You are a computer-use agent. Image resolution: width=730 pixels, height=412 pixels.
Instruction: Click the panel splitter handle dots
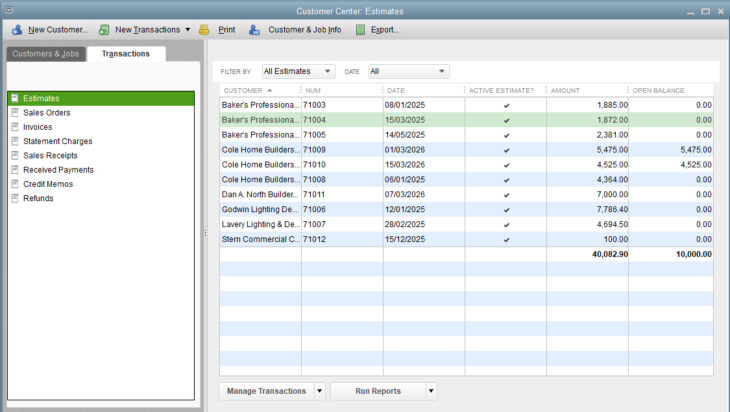tap(205, 233)
